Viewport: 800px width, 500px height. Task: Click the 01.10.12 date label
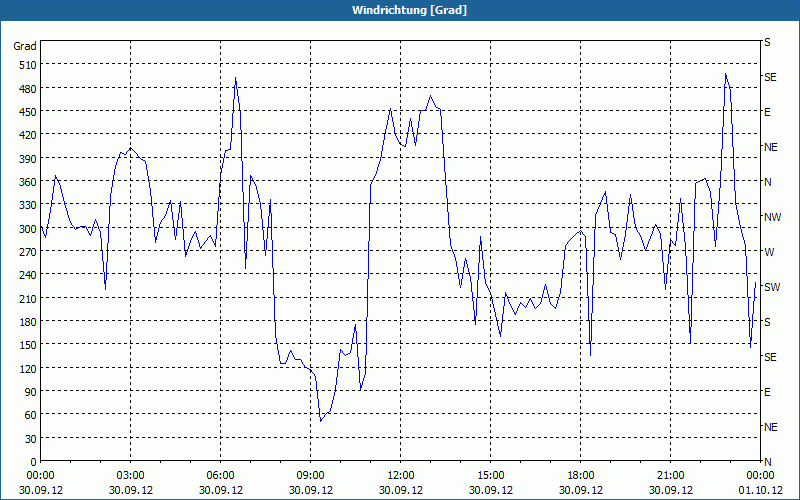(x=760, y=490)
